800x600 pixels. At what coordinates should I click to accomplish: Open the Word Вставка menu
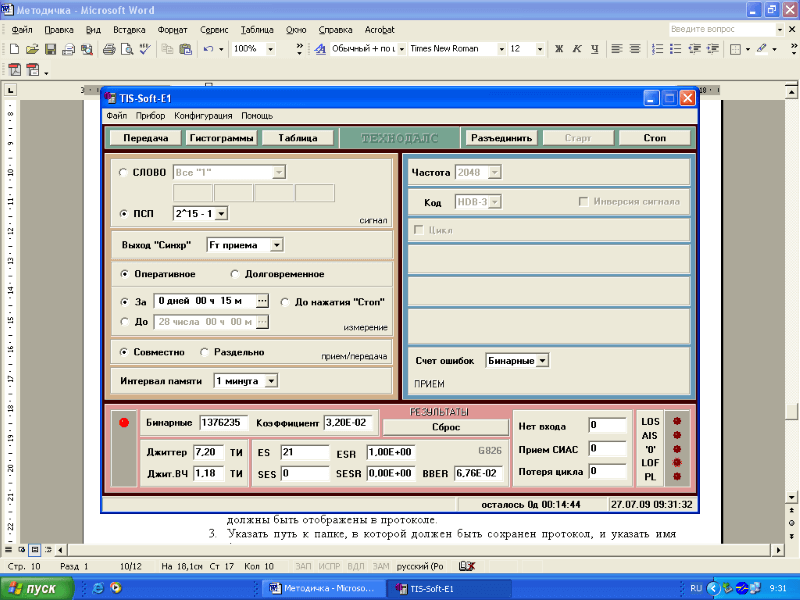pyautogui.click(x=129, y=30)
